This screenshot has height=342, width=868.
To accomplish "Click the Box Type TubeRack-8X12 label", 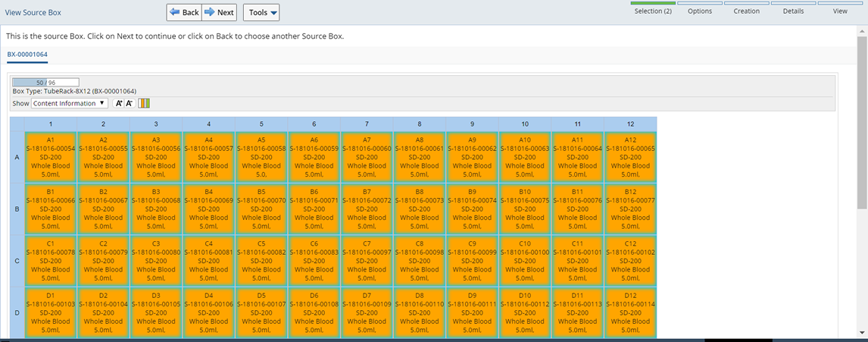I will point(74,91).
